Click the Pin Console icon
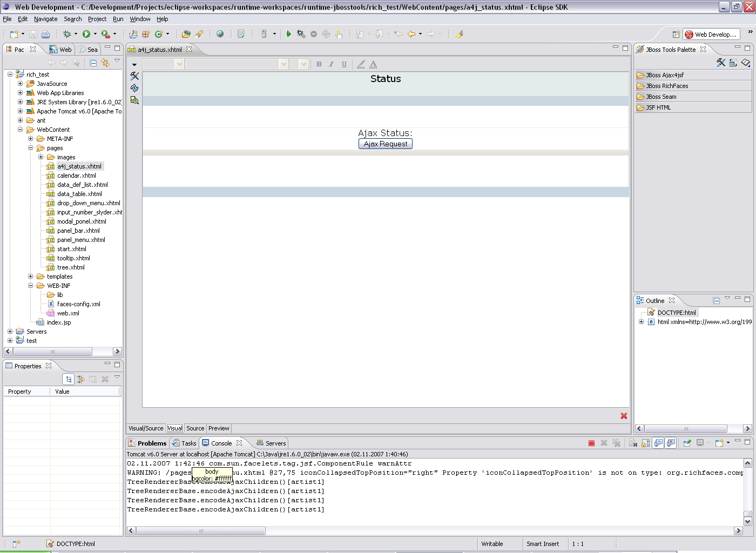 click(687, 443)
